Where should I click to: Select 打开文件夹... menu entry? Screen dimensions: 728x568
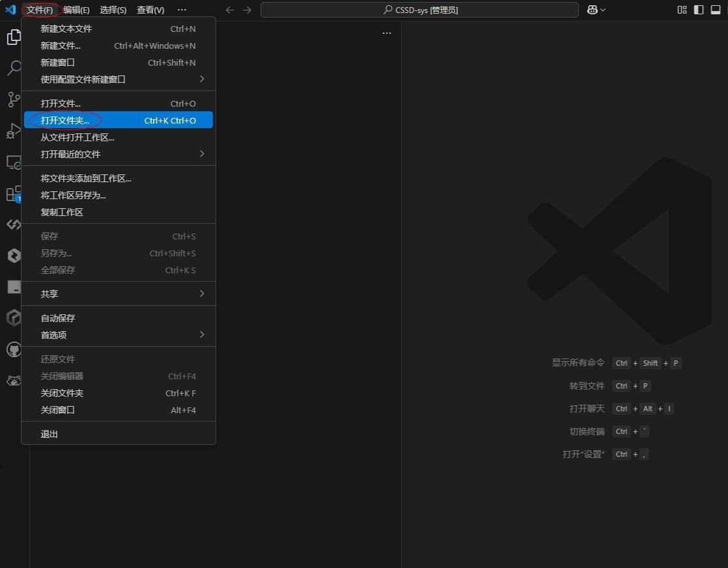[x=119, y=120]
